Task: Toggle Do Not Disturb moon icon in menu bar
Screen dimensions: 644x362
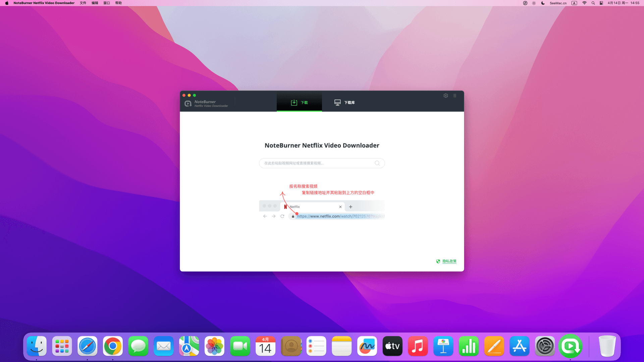Action: tap(543, 3)
